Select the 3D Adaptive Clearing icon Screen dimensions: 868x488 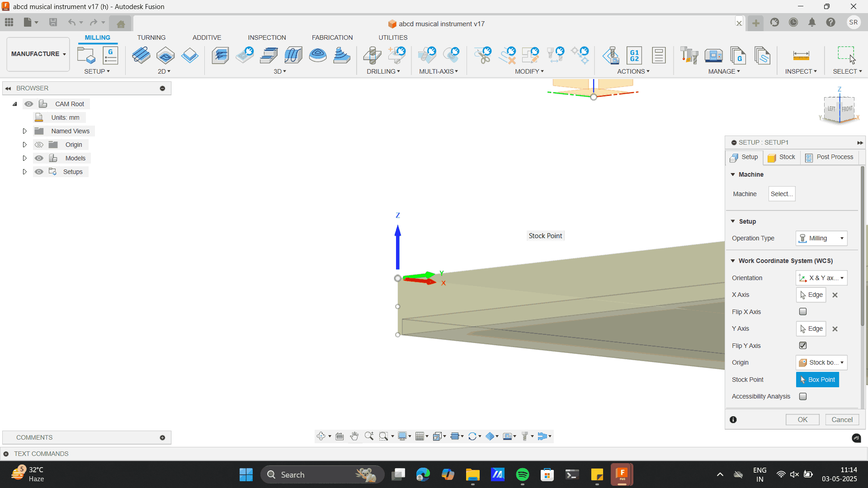point(220,56)
